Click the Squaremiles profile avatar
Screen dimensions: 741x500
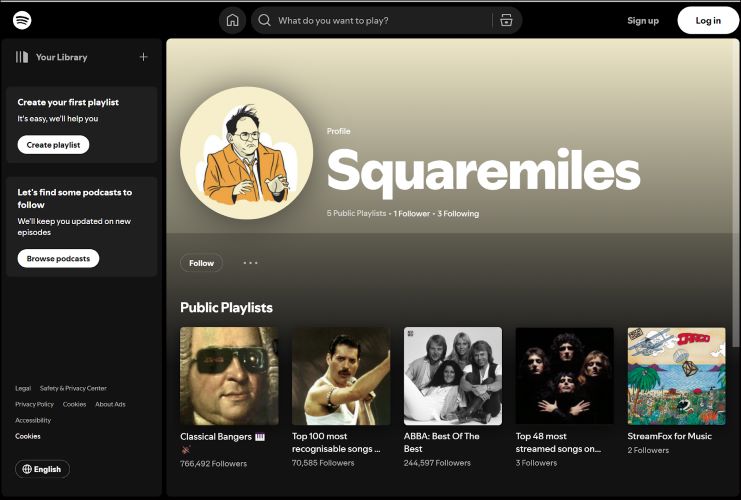(x=246, y=153)
